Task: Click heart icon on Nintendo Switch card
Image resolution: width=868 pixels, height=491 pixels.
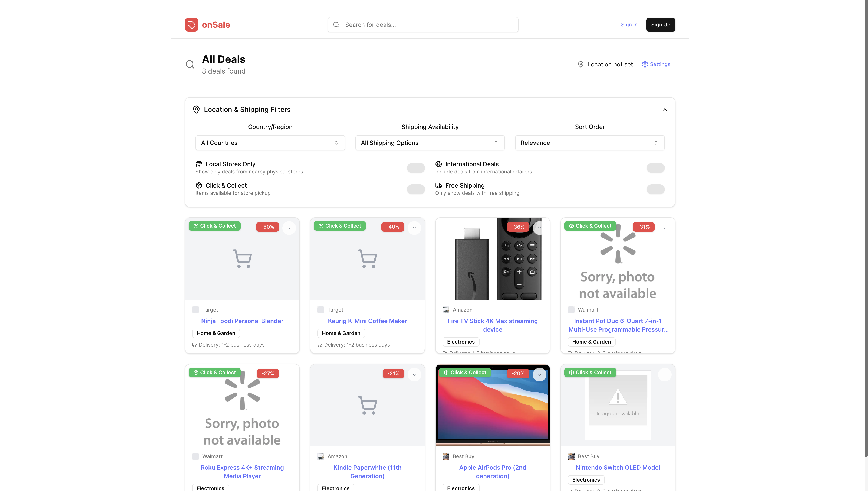Action: coord(665,375)
